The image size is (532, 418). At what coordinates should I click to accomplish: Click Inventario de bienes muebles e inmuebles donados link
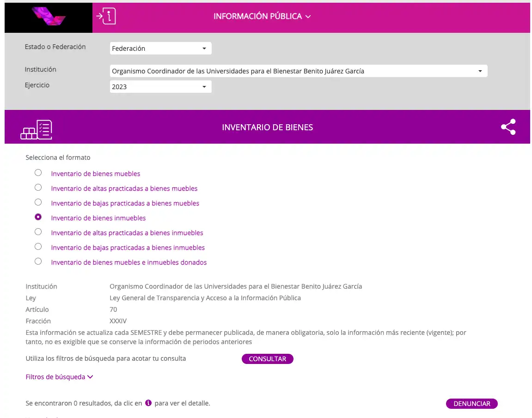(128, 262)
